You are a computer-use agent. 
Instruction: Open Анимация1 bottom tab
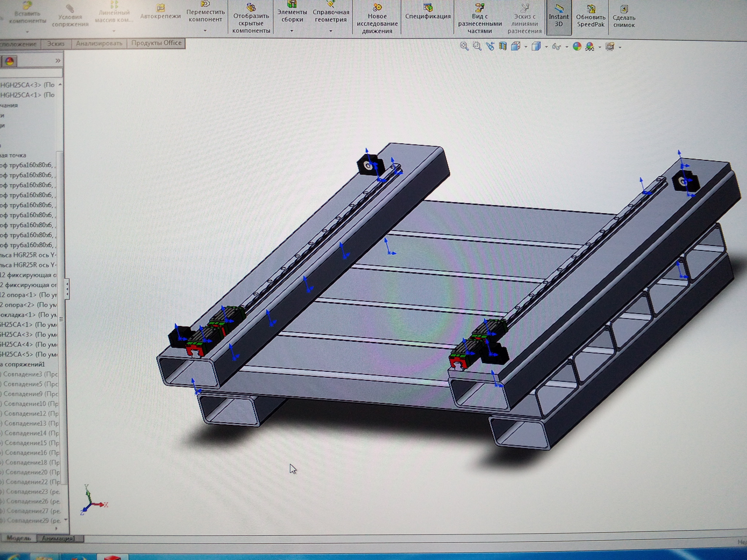(58, 538)
